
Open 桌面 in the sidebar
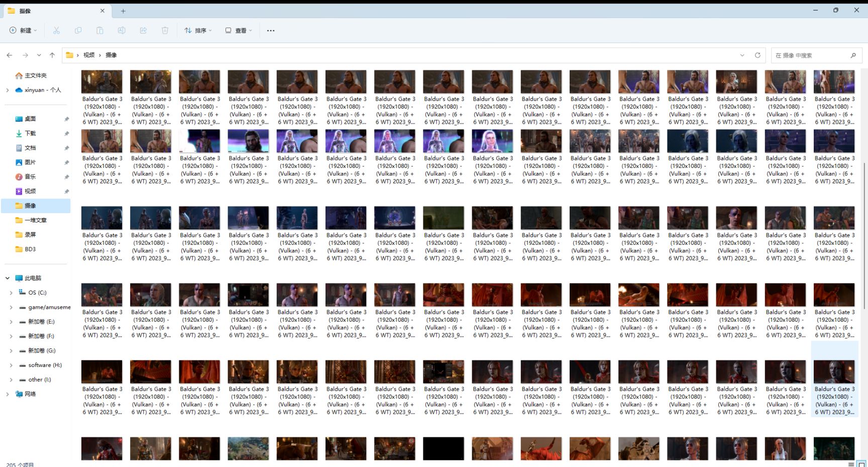tap(30, 119)
